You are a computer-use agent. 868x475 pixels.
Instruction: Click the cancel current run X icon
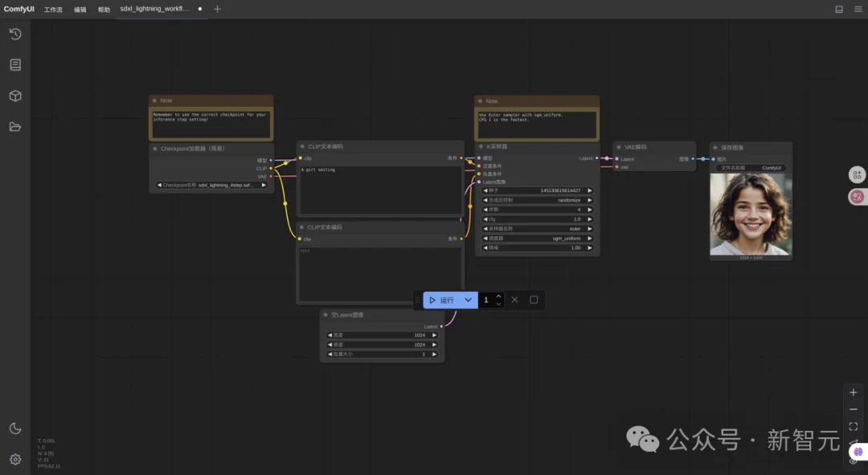point(515,300)
